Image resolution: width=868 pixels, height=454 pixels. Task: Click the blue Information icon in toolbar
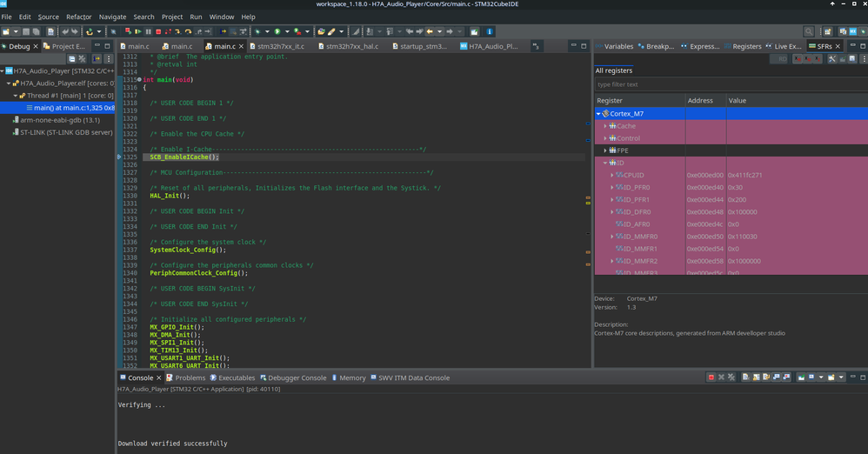pyautogui.click(x=490, y=31)
